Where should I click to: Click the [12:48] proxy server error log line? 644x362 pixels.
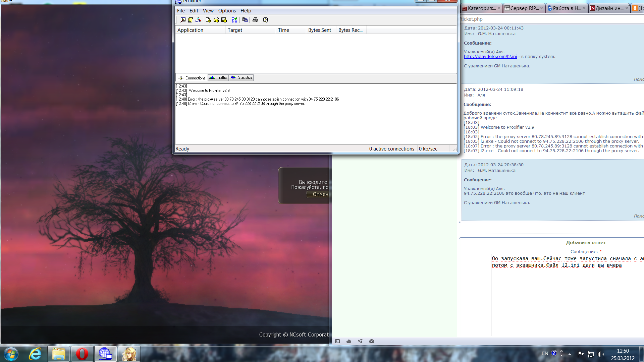point(257,99)
